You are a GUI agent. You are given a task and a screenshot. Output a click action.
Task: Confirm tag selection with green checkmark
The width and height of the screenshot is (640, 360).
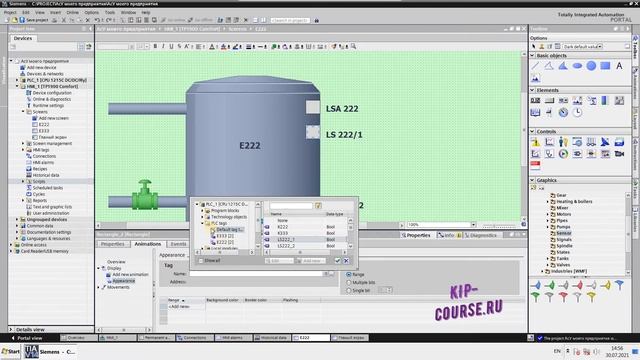tap(338, 260)
